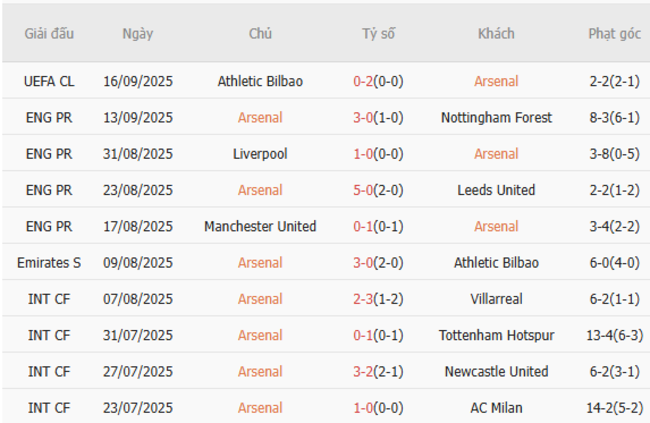Click the Manchester United team name
This screenshot has height=423, width=650.
pyautogui.click(x=260, y=226)
